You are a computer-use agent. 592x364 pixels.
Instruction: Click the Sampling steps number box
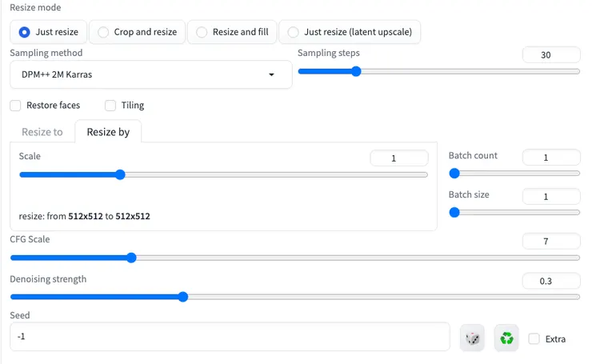(x=550, y=54)
